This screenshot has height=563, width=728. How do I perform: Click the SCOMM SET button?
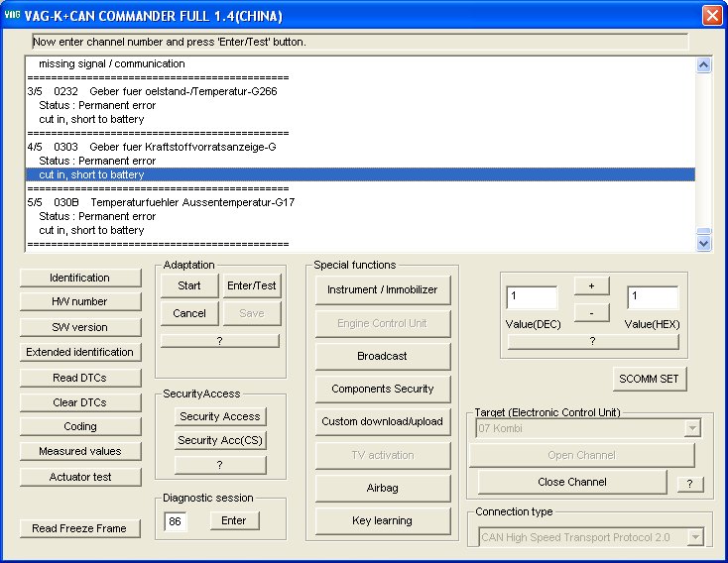(x=649, y=379)
